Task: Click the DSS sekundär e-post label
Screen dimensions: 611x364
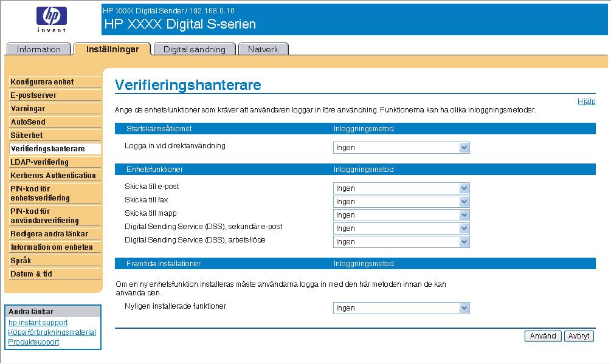Action: (x=204, y=227)
